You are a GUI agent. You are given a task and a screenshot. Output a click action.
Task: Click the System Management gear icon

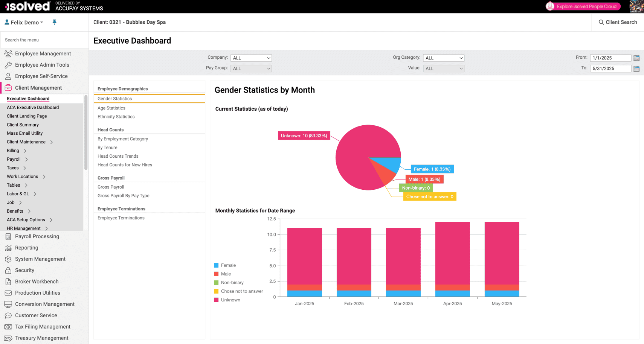point(8,259)
